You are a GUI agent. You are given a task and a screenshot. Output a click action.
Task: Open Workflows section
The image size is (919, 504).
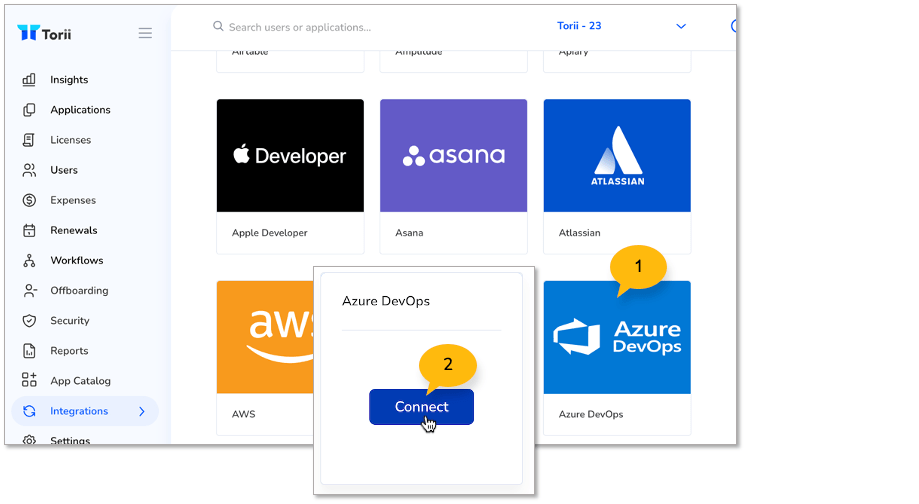pos(77,260)
